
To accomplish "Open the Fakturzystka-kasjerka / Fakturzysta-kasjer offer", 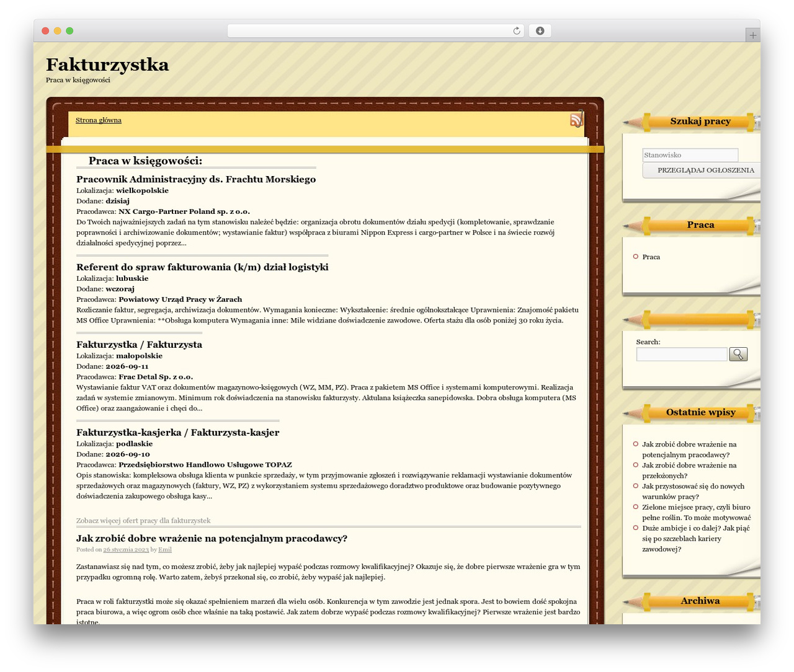I will click(177, 433).
